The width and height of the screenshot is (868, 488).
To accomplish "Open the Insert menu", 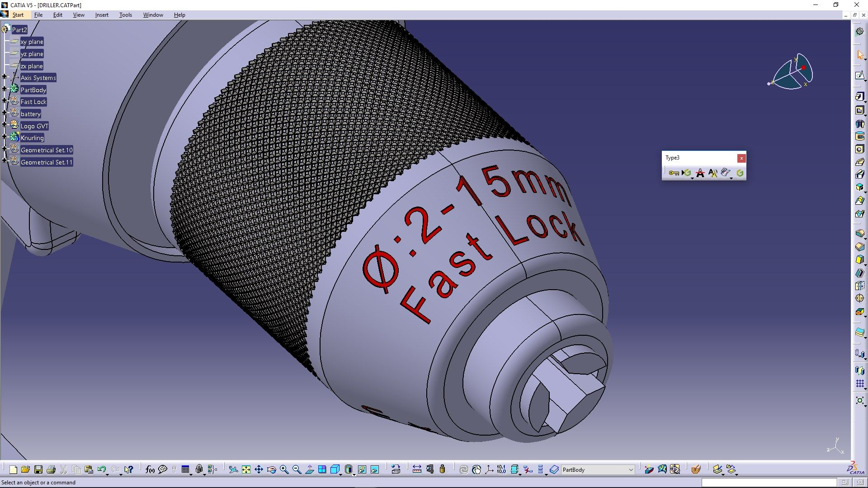I will (x=102, y=15).
